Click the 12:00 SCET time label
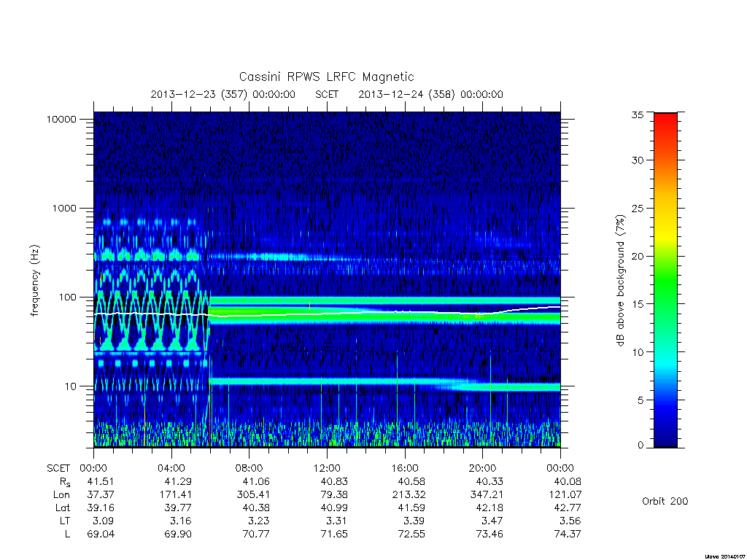Image resolution: width=747 pixels, height=560 pixels. (327, 469)
